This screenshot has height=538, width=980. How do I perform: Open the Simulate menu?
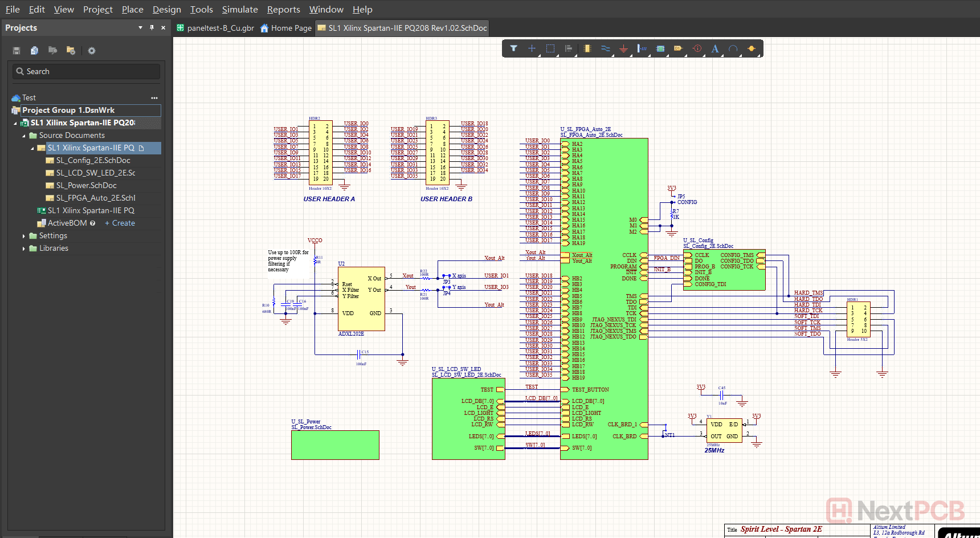coord(239,9)
